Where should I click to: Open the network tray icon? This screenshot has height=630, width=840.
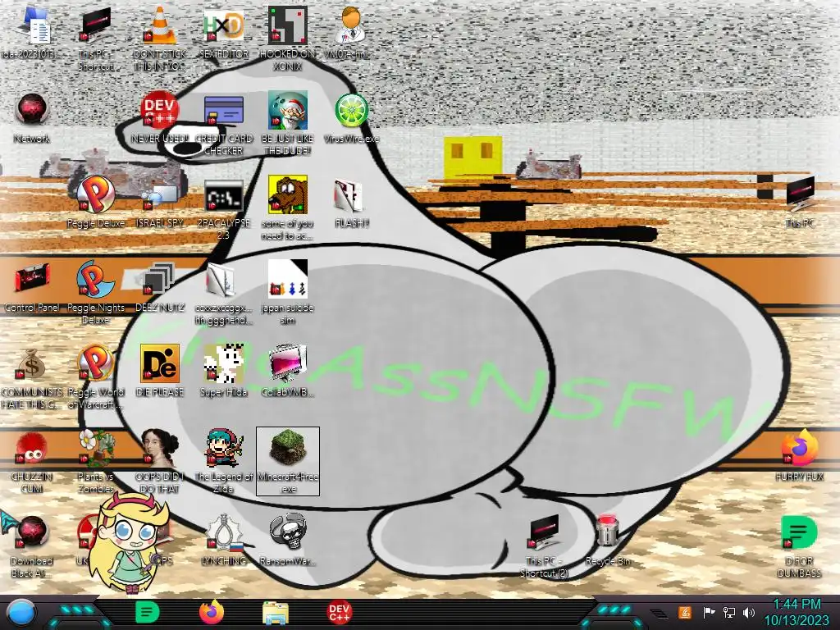pos(729,612)
